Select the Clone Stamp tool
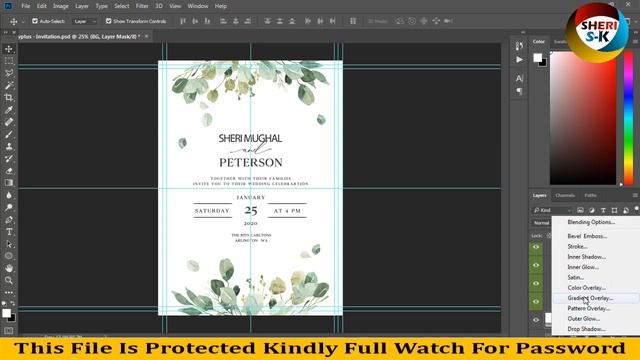 click(9, 147)
